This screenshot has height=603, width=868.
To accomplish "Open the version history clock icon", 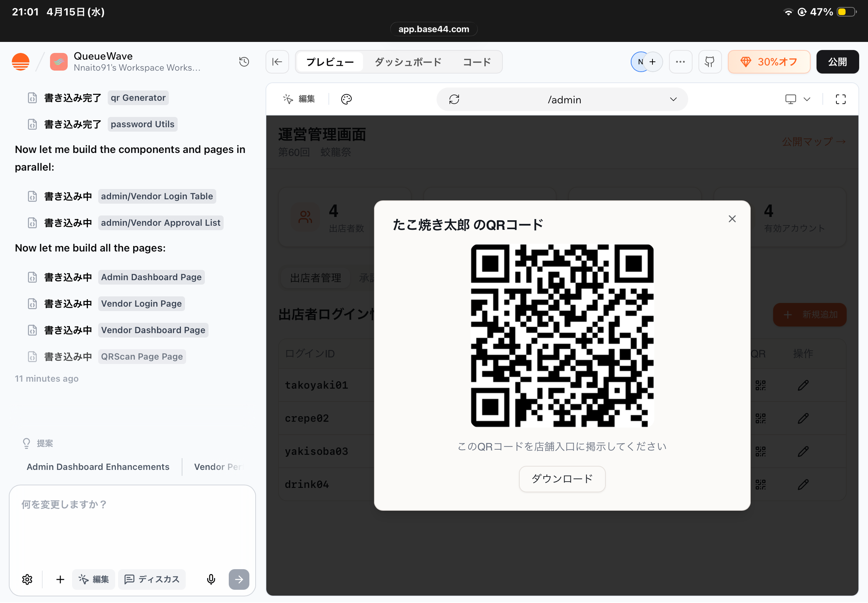I will tap(244, 61).
